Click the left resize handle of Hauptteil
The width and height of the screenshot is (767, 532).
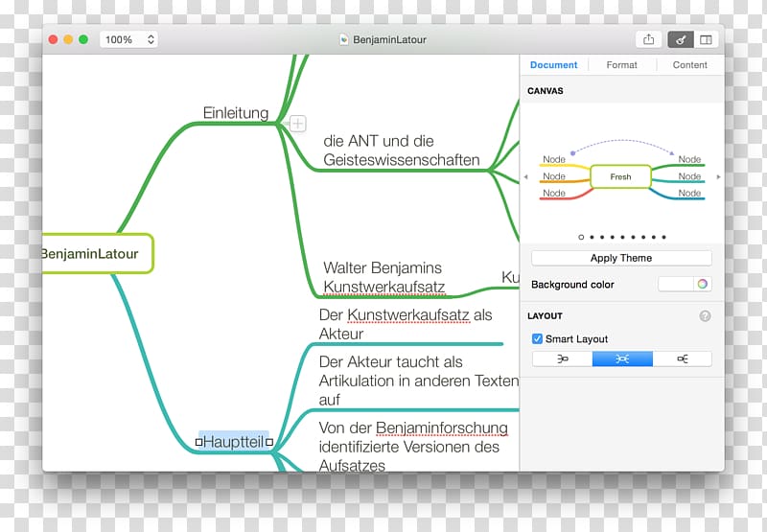198,443
